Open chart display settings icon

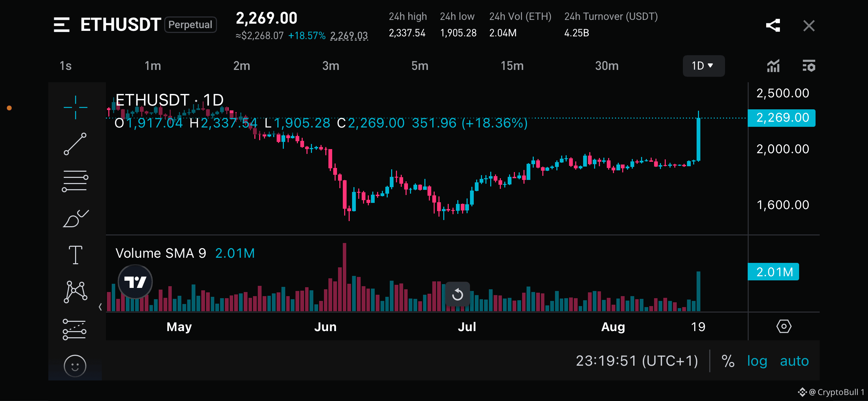click(809, 66)
